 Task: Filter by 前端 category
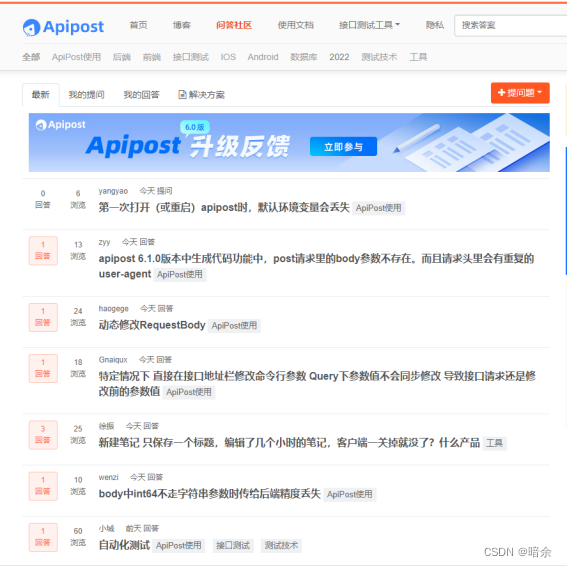click(152, 57)
